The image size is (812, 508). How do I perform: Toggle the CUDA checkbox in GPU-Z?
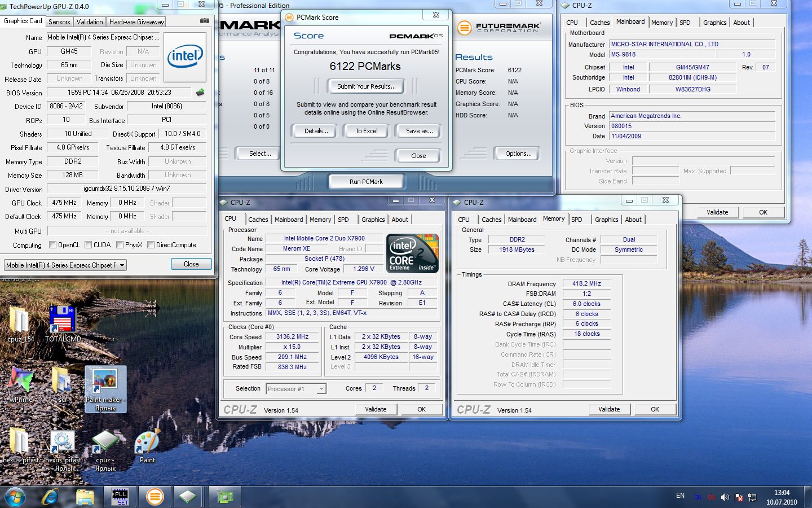88,245
